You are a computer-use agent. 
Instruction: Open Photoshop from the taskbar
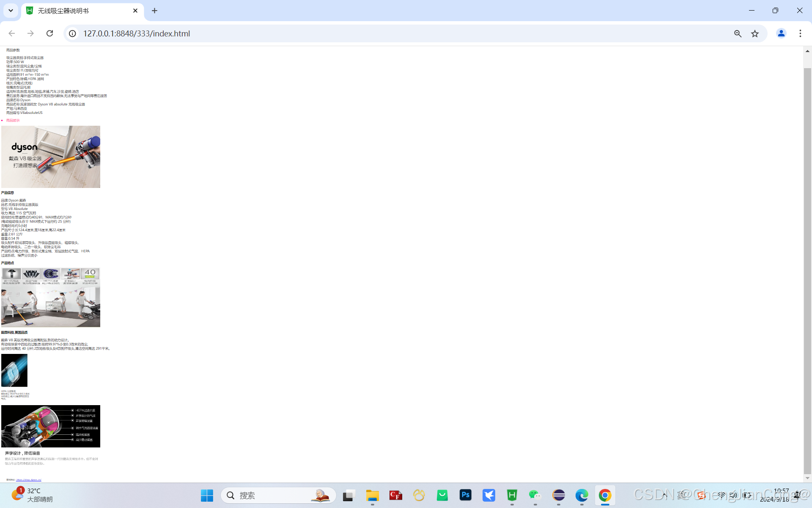[466, 495]
